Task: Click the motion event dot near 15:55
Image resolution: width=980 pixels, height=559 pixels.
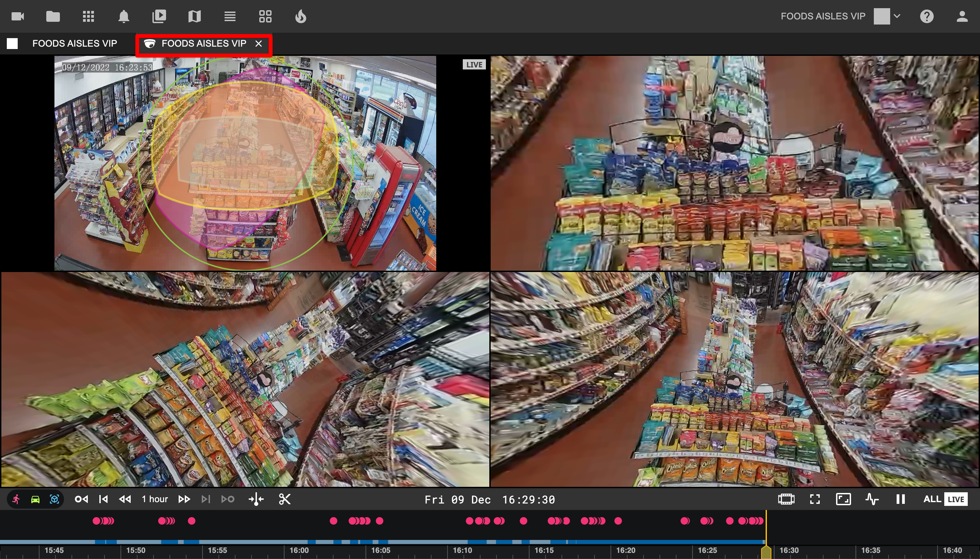Action: click(x=192, y=521)
